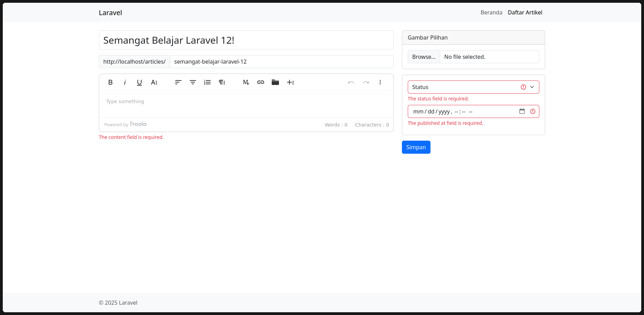Focus the slug input field
The height and width of the screenshot is (315, 644).
pyautogui.click(x=282, y=62)
